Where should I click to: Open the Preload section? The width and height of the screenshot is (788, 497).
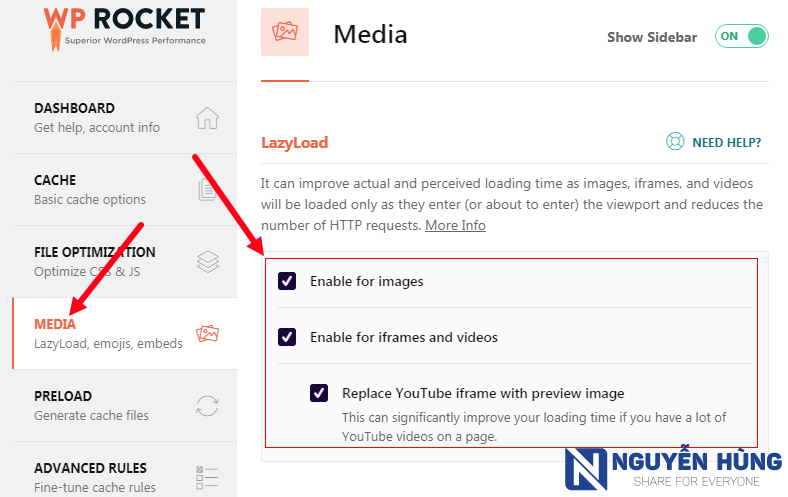click(125, 406)
